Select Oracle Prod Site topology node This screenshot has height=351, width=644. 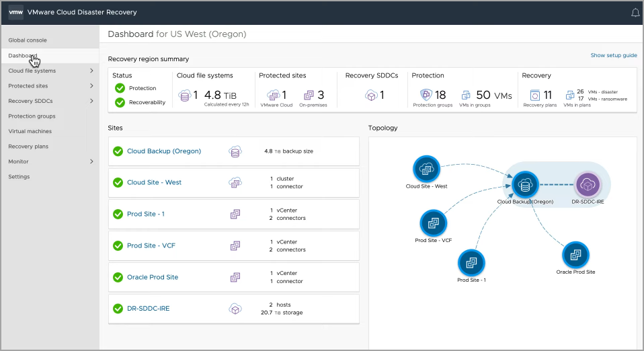pyautogui.click(x=575, y=255)
